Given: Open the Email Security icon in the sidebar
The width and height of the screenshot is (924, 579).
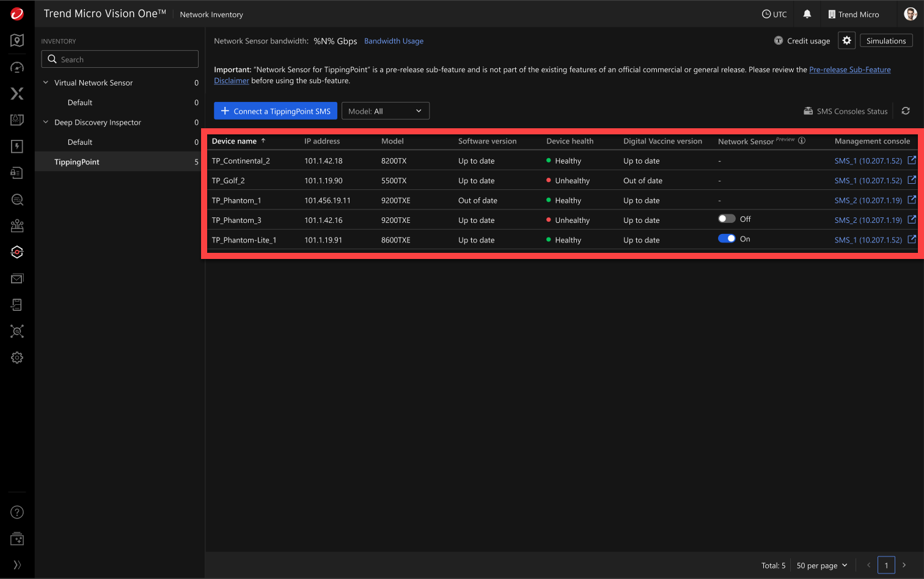Looking at the screenshot, I should click(x=16, y=278).
